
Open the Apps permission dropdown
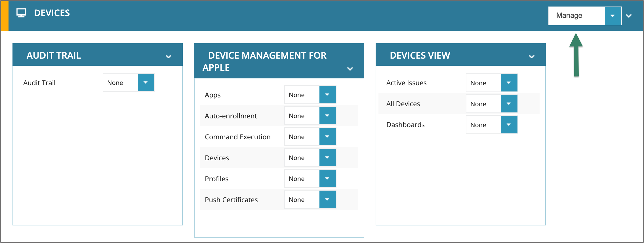click(x=327, y=95)
